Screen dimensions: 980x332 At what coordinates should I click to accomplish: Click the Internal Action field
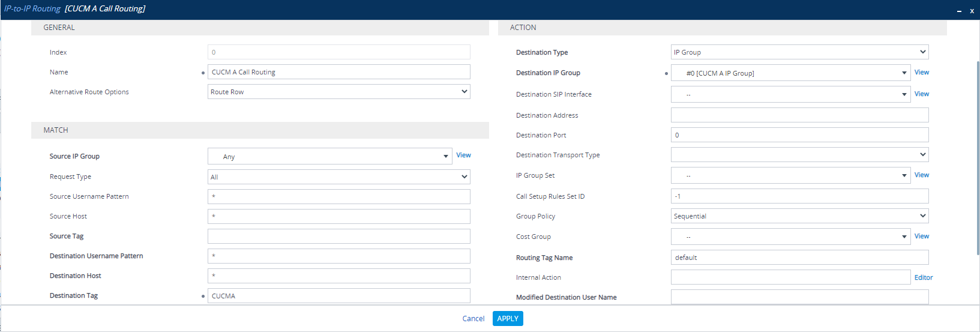coord(790,277)
